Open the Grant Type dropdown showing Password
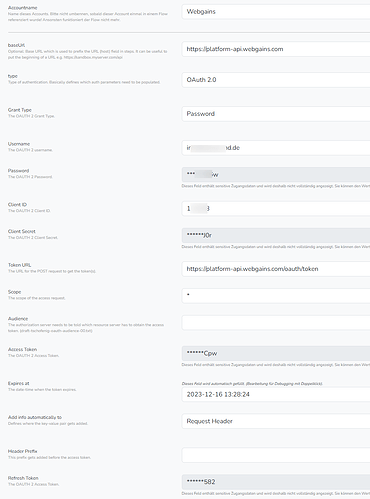Image resolution: width=370 pixels, height=499 pixels. pos(276,114)
